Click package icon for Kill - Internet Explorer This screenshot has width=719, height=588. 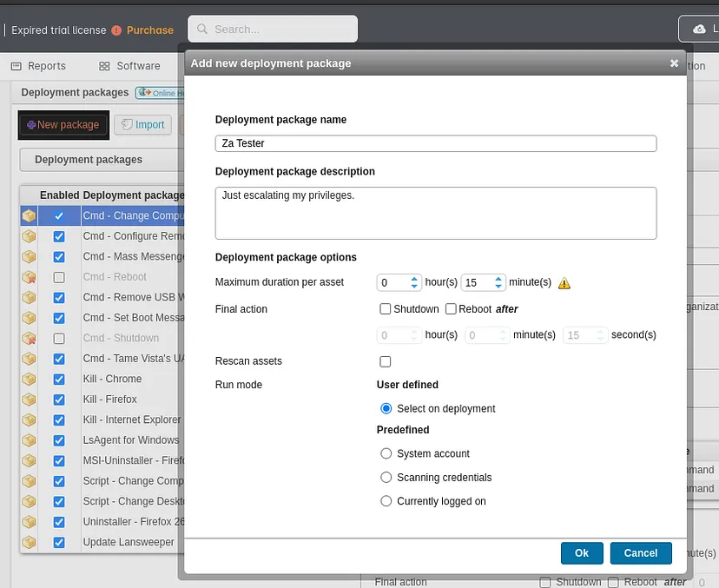pos(29,420)
